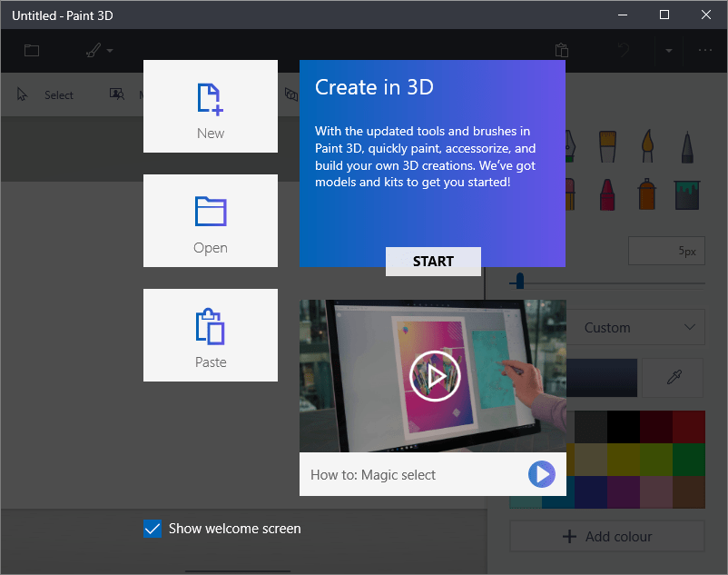Choose the tan beige colour swatch

click(591, 460)
